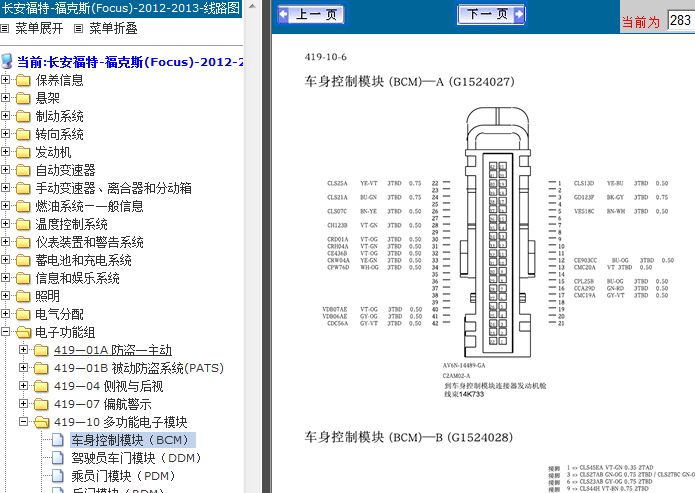The height and width of the screenshot is (493, 695).
Task: Collapse all menus with 菜单折叠
Action: coord(113,28)
